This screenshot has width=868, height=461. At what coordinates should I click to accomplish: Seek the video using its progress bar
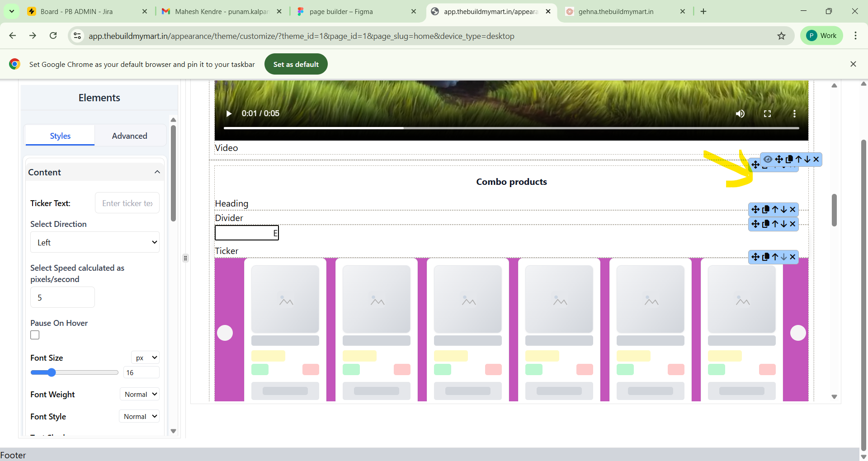(511, 128)
